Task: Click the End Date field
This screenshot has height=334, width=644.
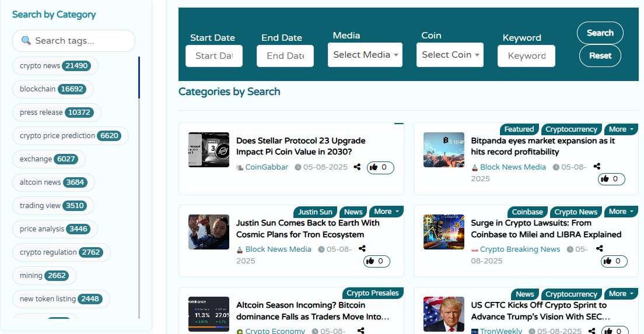Action: [285, 56]
